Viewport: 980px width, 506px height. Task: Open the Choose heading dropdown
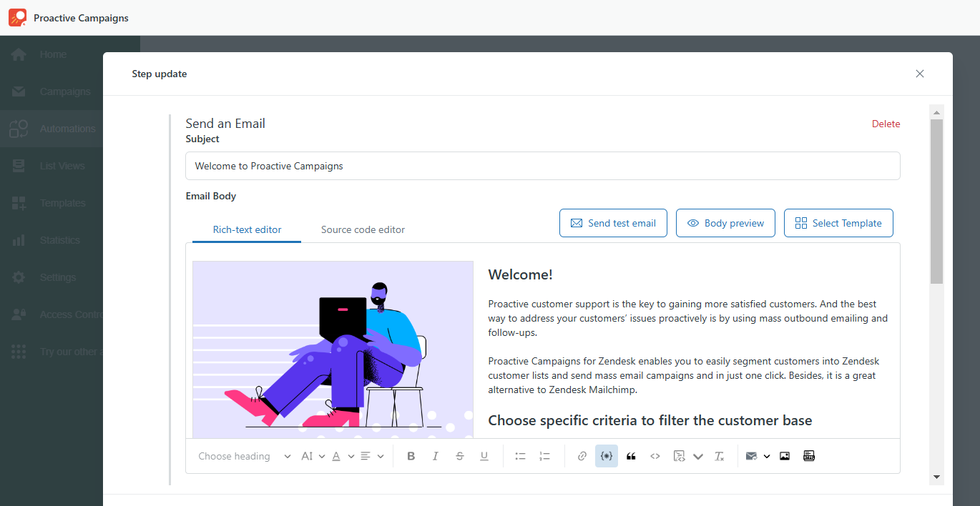tap(244, 456)
